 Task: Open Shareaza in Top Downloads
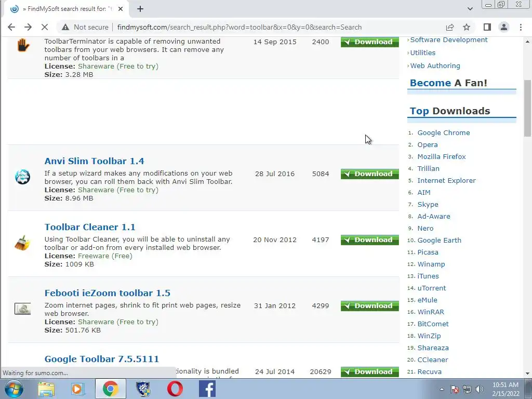(433, 348)
